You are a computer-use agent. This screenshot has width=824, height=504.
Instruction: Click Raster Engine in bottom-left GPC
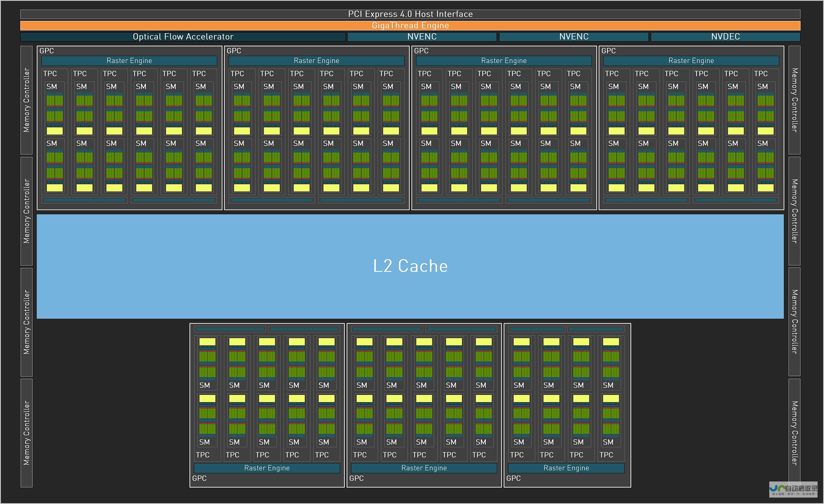(x=267, y=468)
